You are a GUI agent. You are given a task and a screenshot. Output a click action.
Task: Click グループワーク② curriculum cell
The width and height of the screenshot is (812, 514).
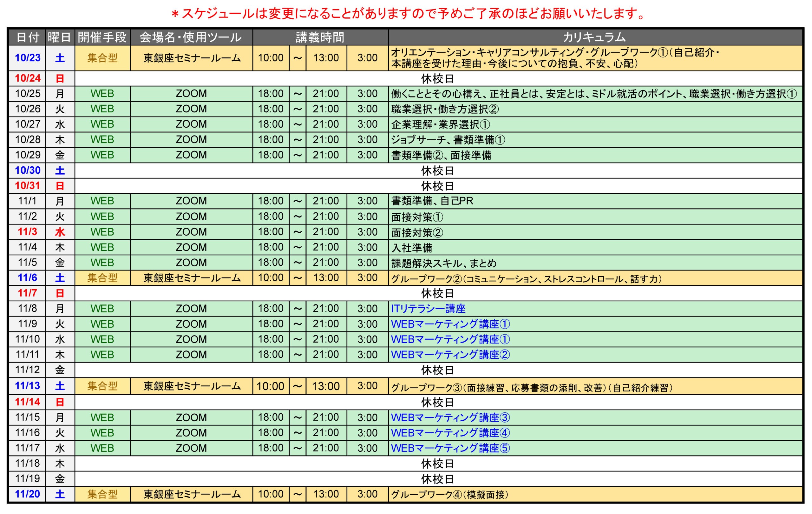pos(595,278)
